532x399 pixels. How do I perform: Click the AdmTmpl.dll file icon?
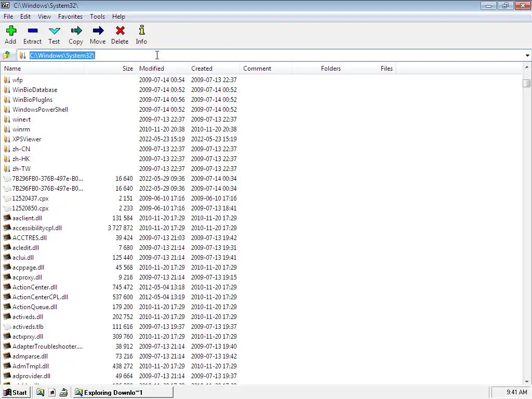tap(7, 366)
